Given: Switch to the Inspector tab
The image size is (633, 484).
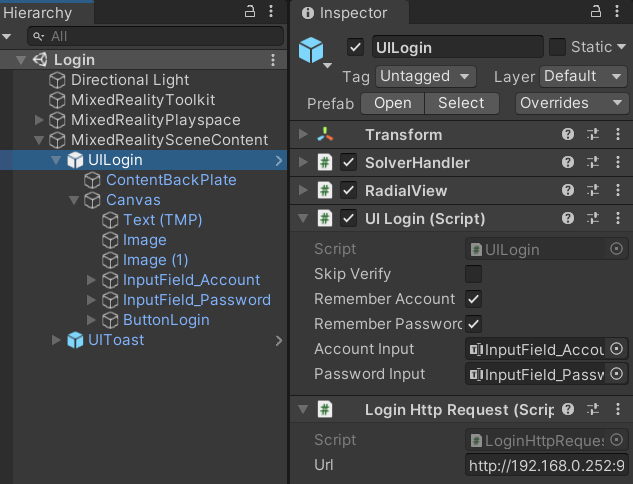Looking at the screenshot, I should (x=352, y=13).
